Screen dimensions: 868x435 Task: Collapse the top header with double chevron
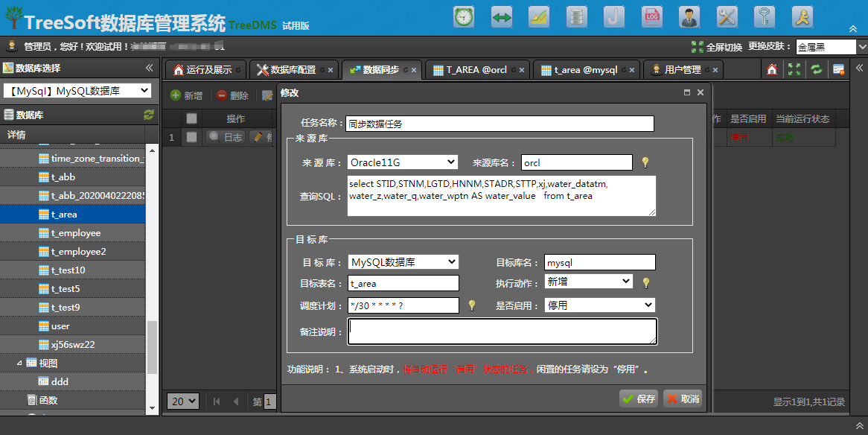[x=853, y=29]
